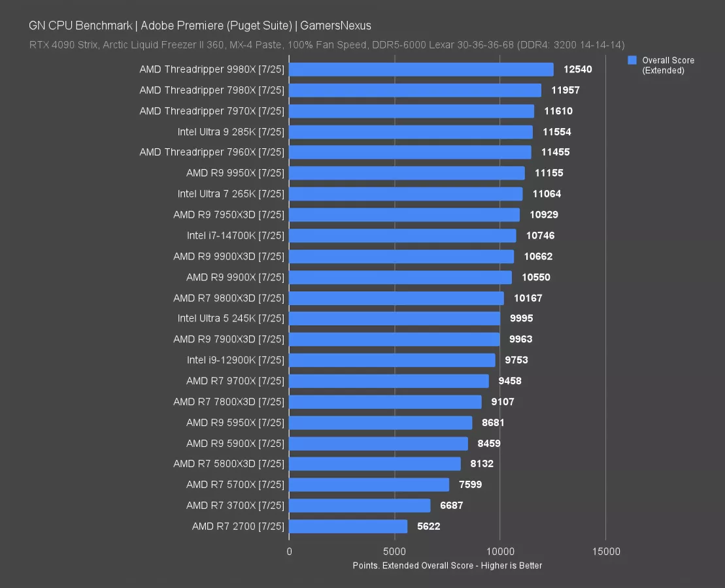
Task: Click the 5000 x-axis tick label
Action: [x=395, y=552]
